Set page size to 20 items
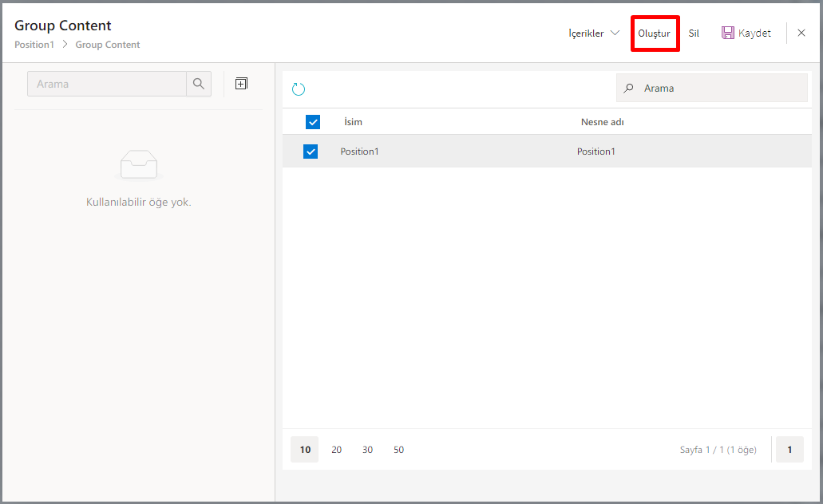Image resolution: width=823 pixels, height=504 pixels. (x=336, y=450)
